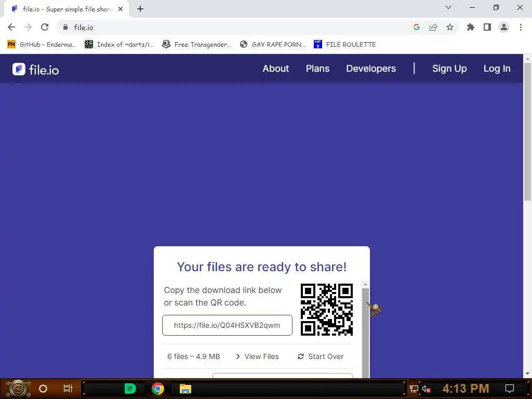The width and height of the screenshot is (532, 399).
Task: Open the tab search dropdown arrow
Action: coord(448,7)
